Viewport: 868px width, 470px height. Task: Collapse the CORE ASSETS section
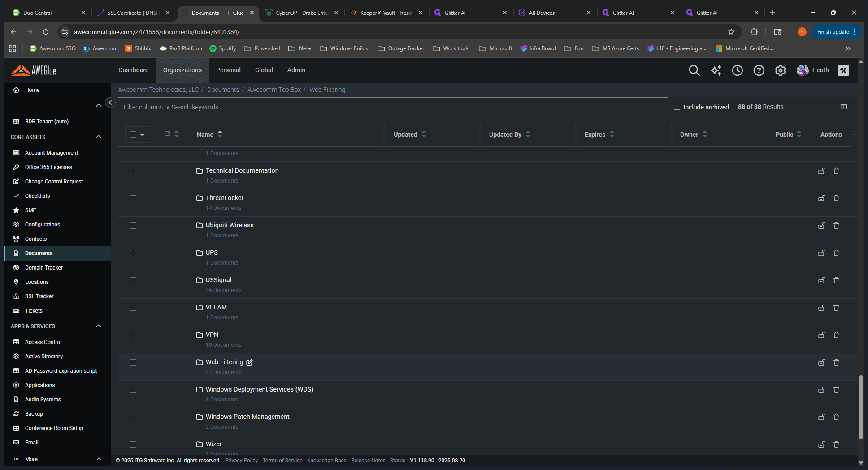tap(99, 137)
